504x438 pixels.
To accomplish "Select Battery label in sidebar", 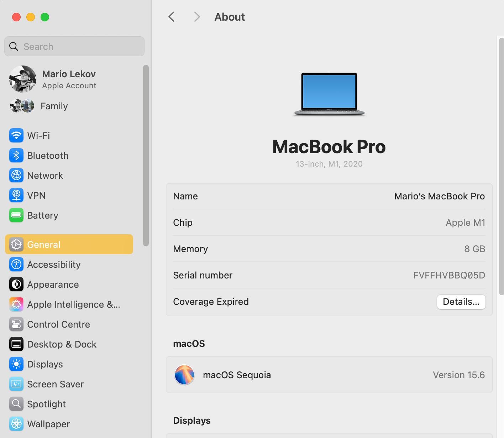I will [43, 215].
